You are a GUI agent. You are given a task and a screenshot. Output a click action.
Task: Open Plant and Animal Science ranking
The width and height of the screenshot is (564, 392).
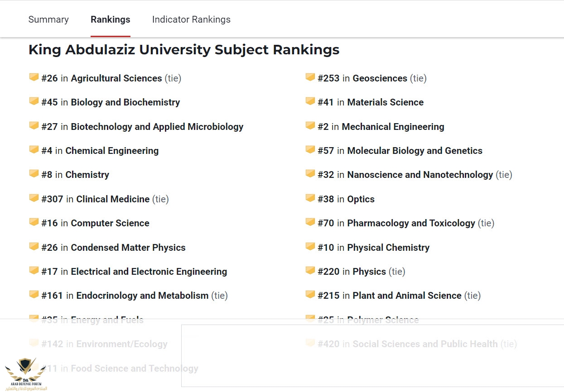point(406,296)
